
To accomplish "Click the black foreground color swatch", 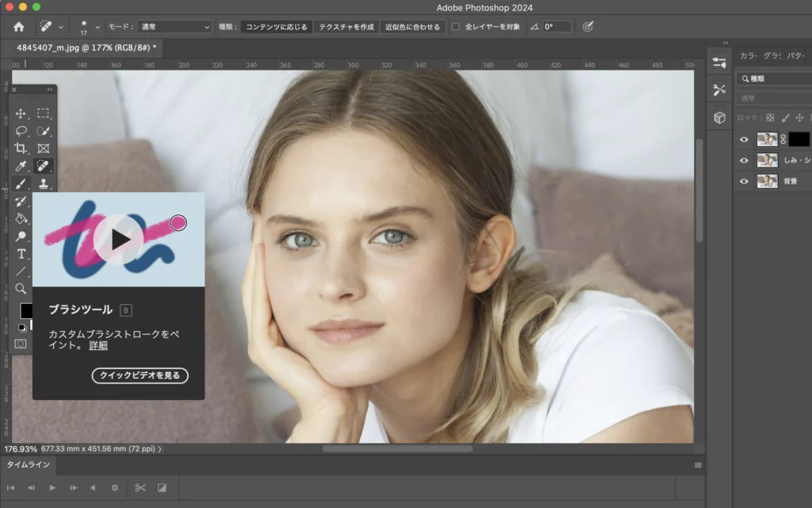I will point(26,310).
